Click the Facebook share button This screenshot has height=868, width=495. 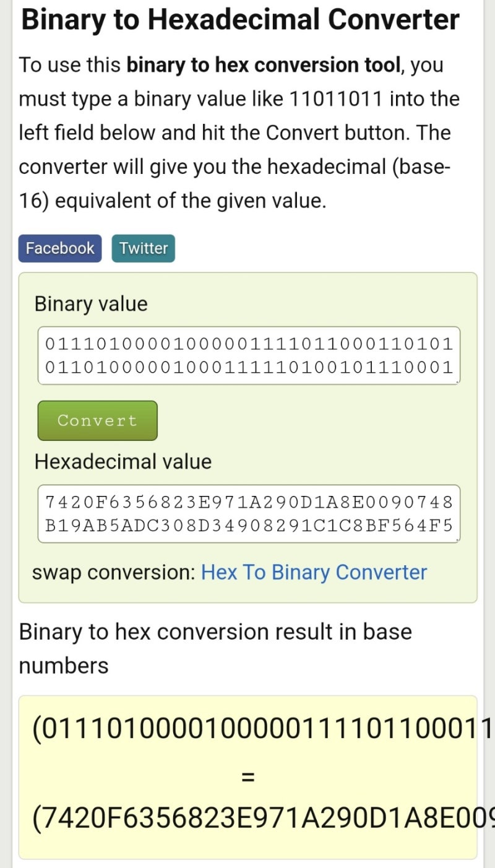click(60, 248)
